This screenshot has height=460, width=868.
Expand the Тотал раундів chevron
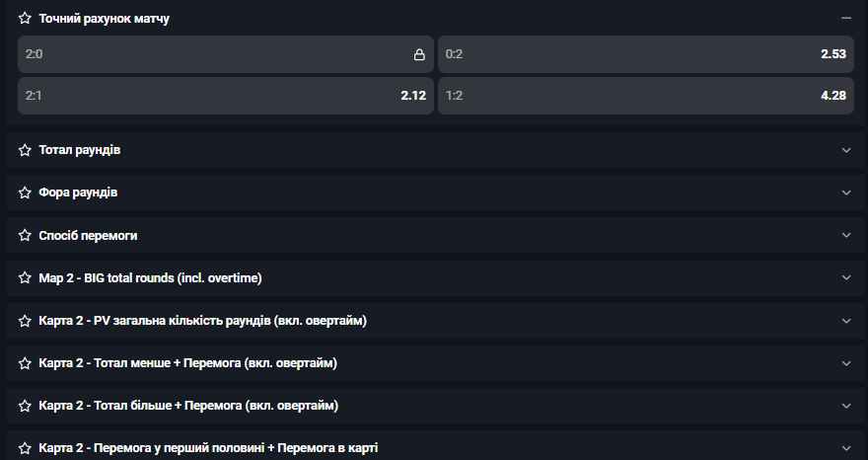pos(846,150)
